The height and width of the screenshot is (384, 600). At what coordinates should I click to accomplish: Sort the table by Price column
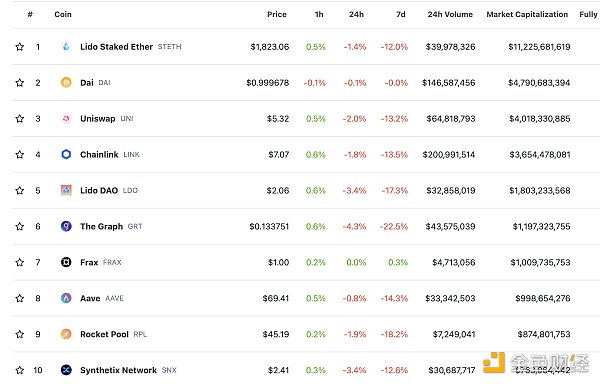coord(277,15)
